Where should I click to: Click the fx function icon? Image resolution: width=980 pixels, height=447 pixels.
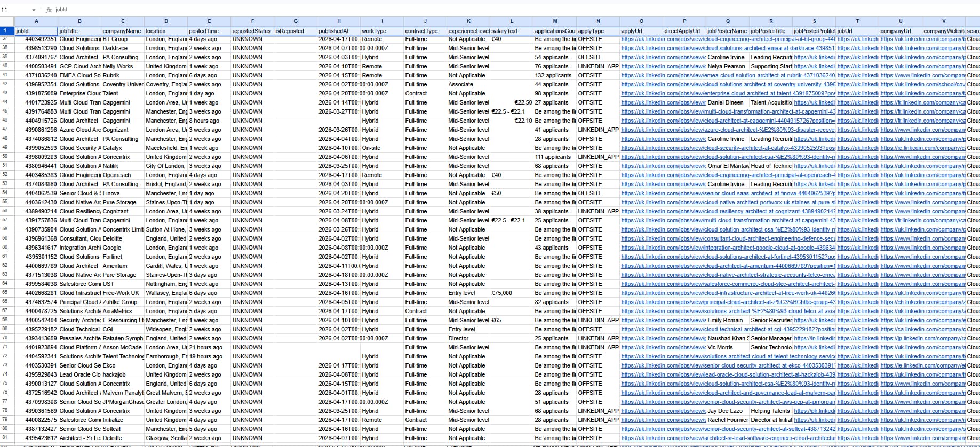[x=49, y=10]
